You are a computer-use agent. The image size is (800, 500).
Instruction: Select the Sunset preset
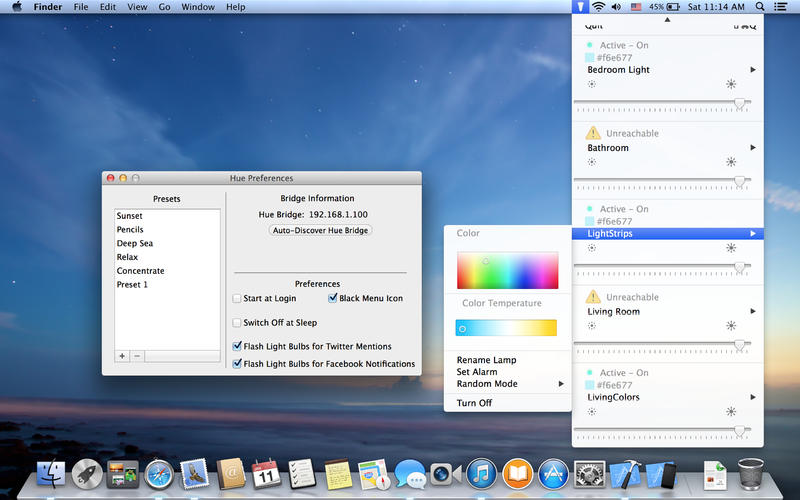[167, 216]
